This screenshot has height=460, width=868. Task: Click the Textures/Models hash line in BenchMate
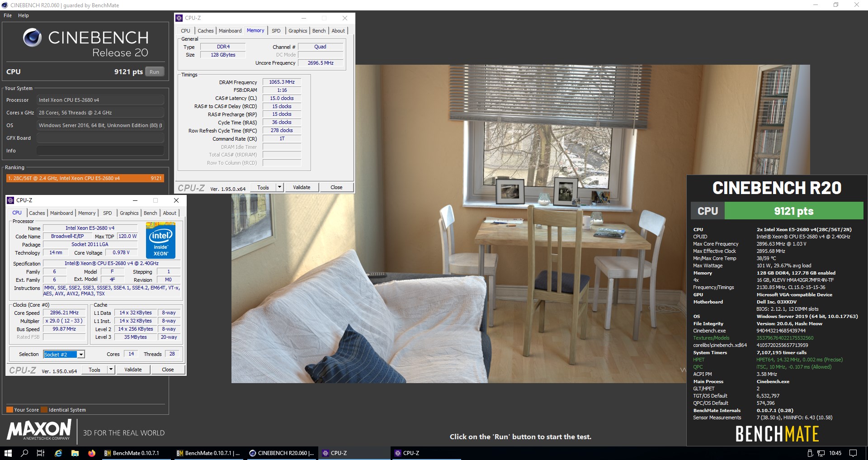tap(753, 338)
